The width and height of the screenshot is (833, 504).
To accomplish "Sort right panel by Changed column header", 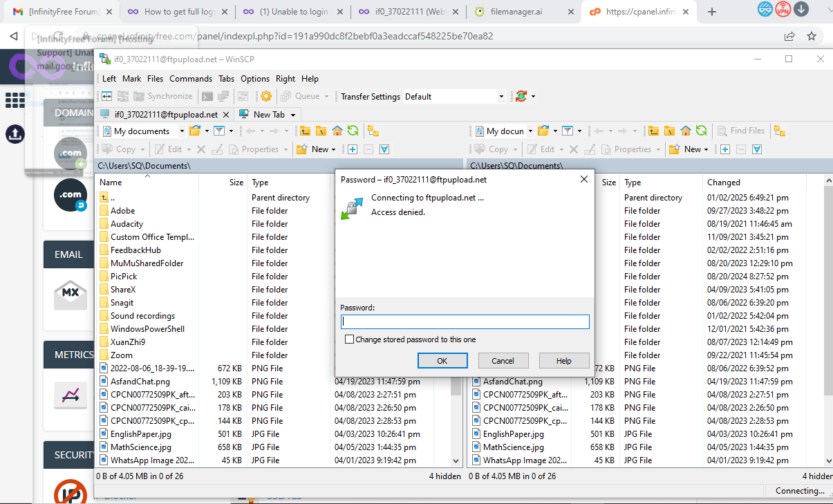I will [x=754, y=183].
